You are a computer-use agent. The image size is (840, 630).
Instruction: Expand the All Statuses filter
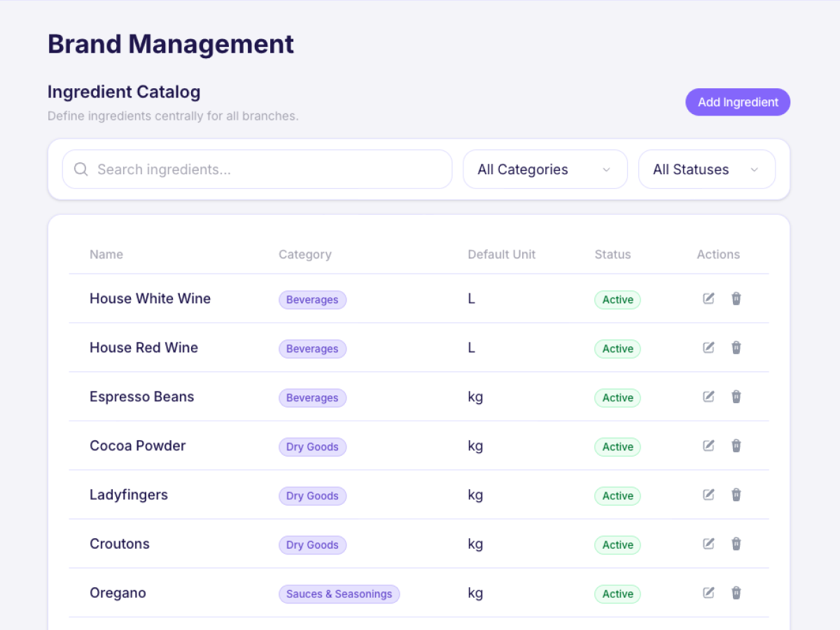click(x=707, y=169)
